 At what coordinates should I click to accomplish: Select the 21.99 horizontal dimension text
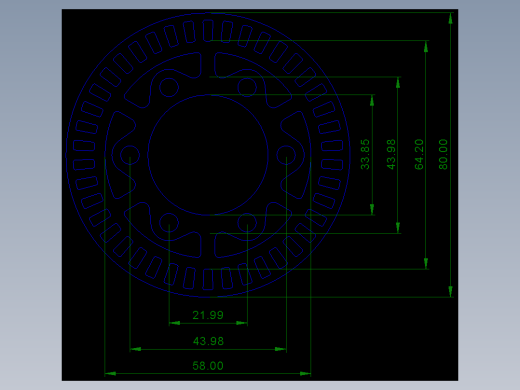click(x=208, y=315)
